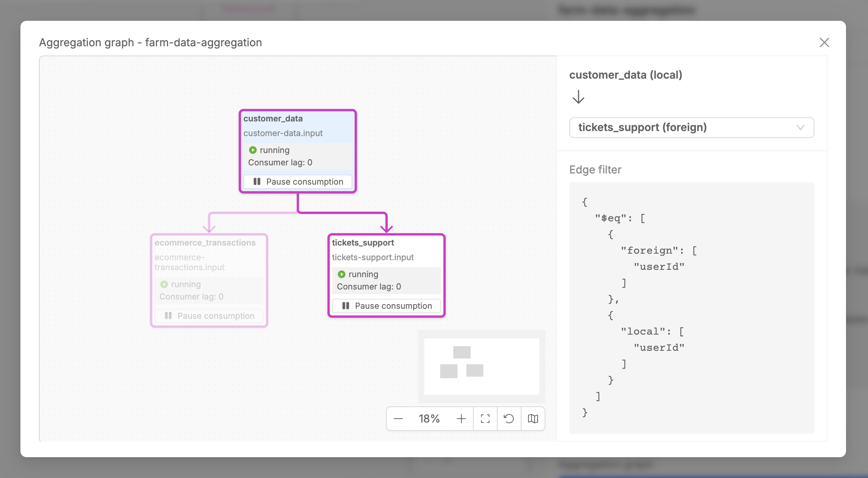Click the 18% zoom level indicator
The image size is (868, 478).
[x=429, y=419]
